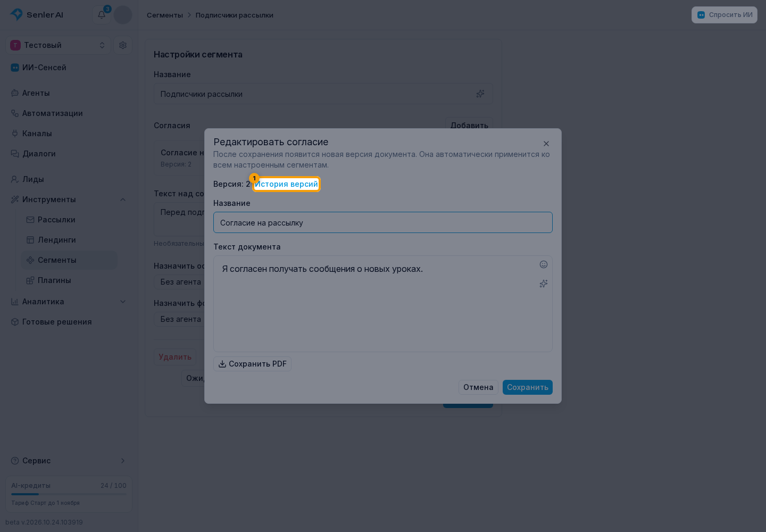Open Тестовый project dropdown
The image size is (766, 532).
click(x=59, y=45)
